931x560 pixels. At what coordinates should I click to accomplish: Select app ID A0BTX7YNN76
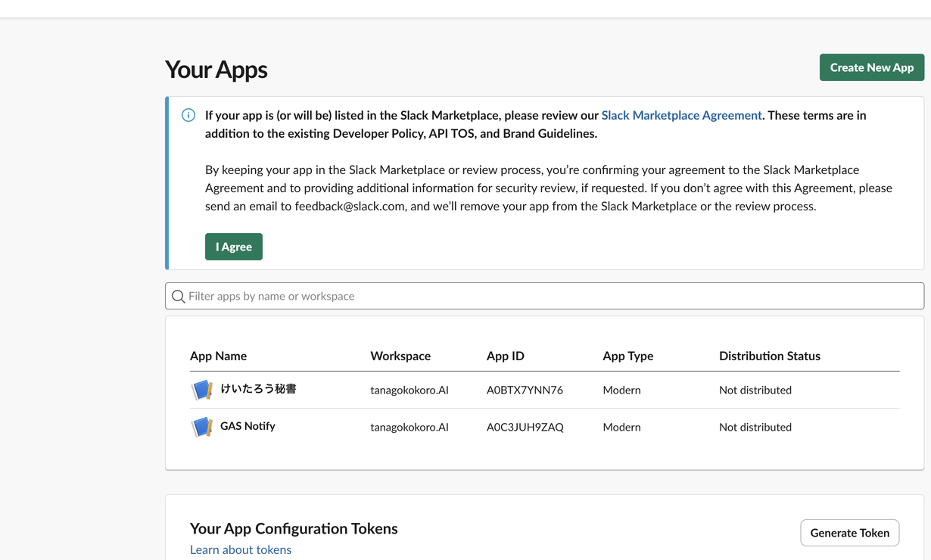point(525,390)
